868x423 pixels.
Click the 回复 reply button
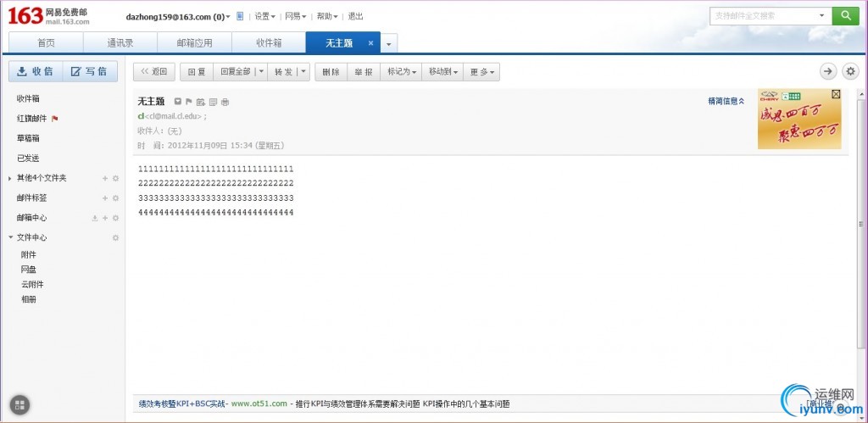(197, 71)
